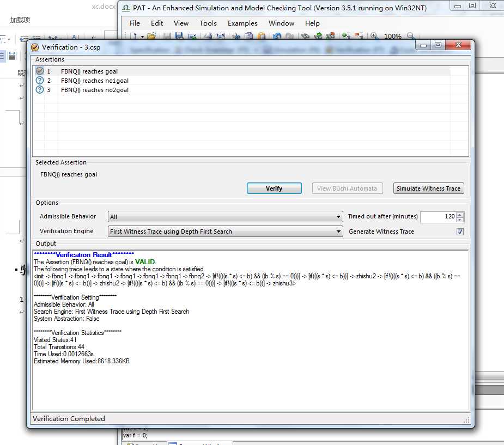Image resolution: width=504 pixels, height=445 pixels.
Task: Click the New file icon in PAT toolbar
Action: (133, 36)
